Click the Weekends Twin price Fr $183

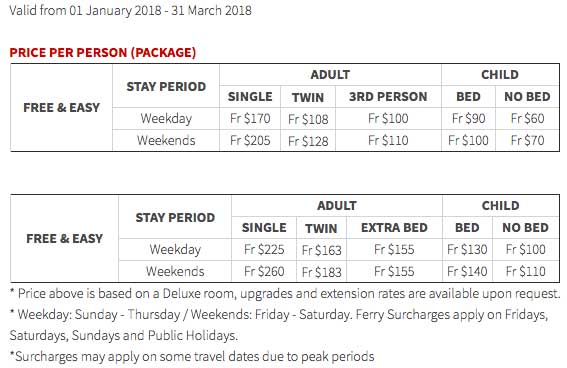coord(321,272)
